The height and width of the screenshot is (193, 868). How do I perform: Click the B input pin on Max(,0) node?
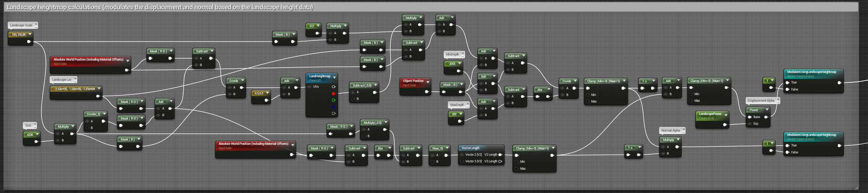coord(433,162)
